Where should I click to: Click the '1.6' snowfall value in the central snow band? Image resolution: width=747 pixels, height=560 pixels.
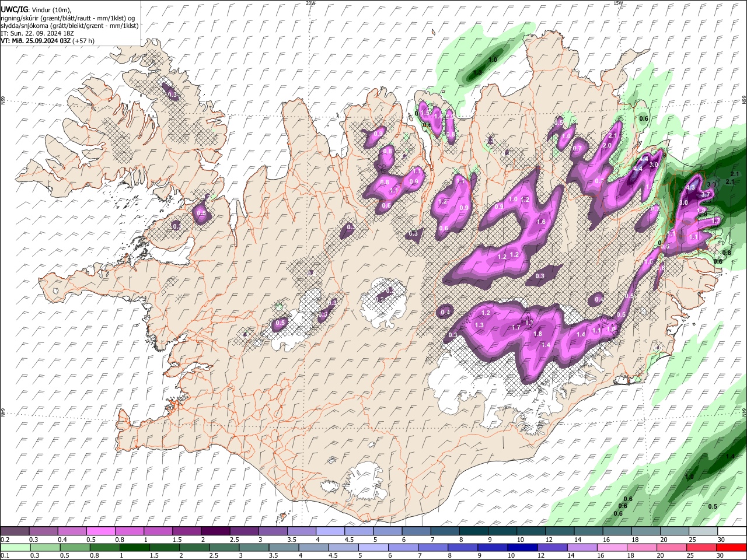pyautogui.click(x=541, y=222)
